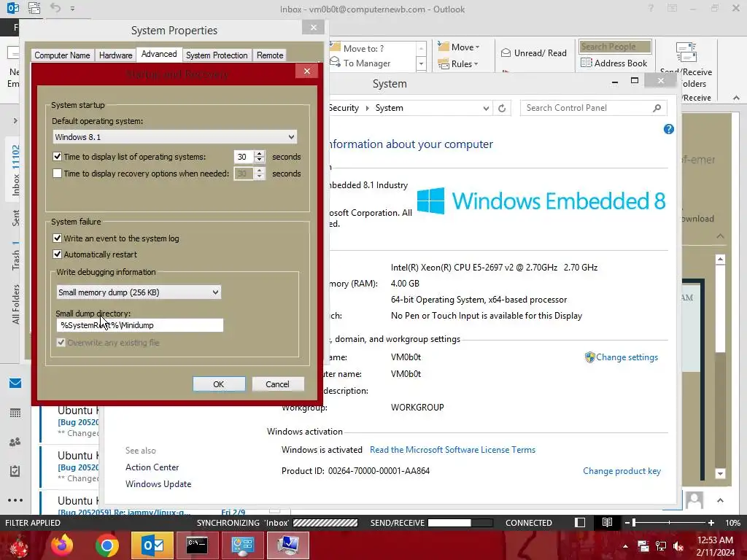Select To Manager quick step

coord(367,63)
